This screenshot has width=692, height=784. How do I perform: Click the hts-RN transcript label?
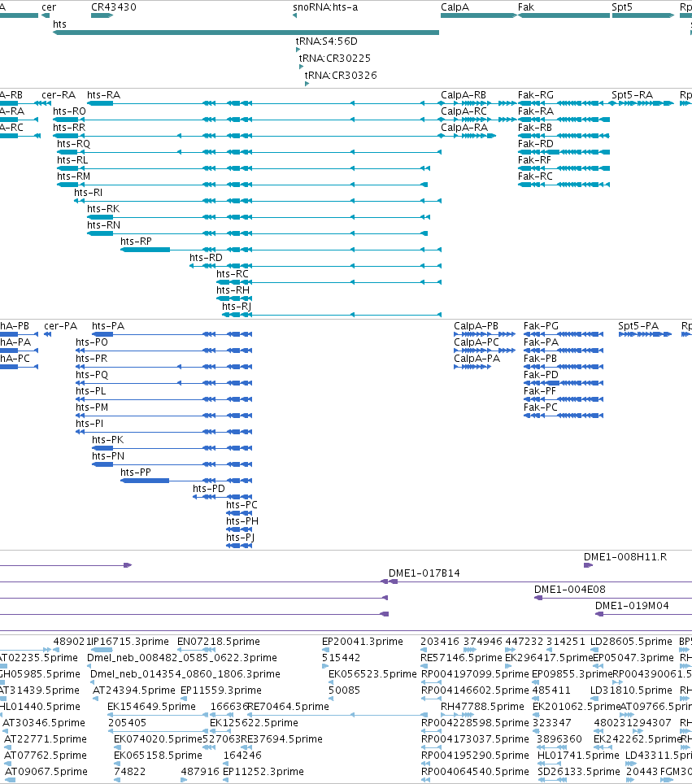103,225
